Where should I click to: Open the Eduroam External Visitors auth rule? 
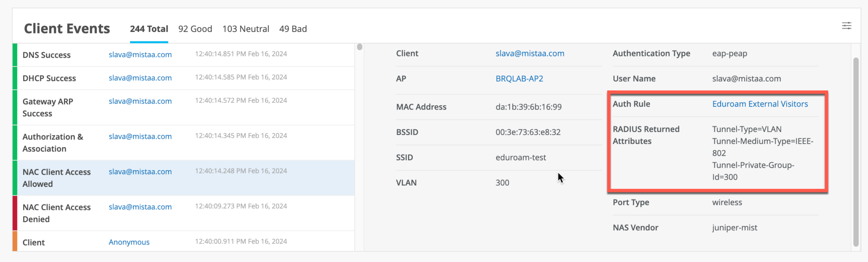(760, 104)
